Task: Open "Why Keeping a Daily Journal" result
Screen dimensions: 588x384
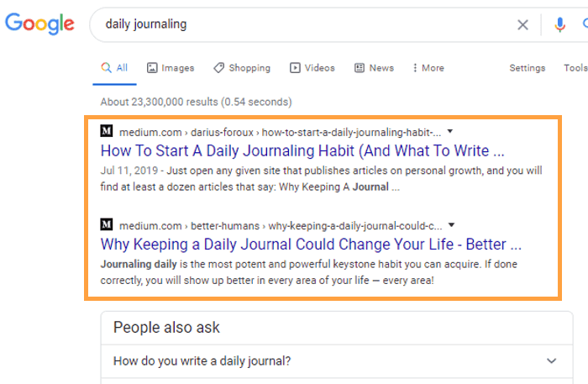Action: click(311, 245)
